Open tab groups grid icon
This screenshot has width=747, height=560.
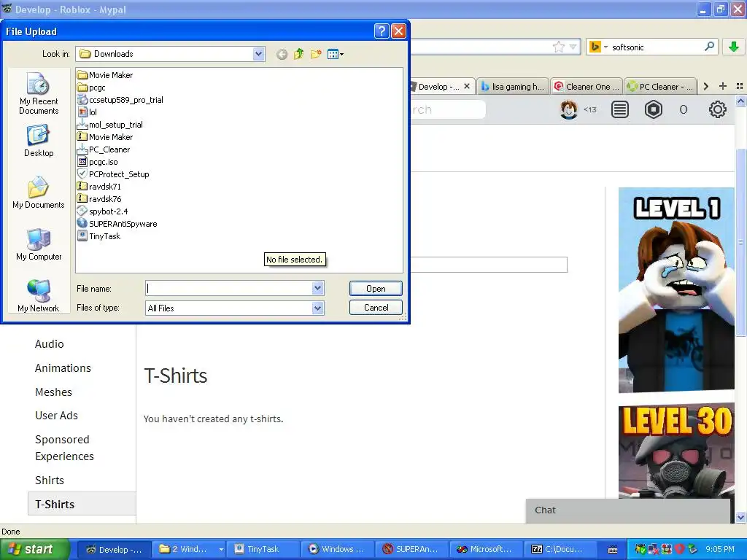point(740,86)
